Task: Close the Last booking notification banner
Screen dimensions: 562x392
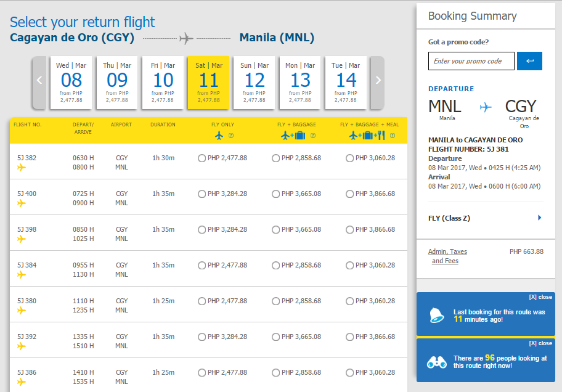Action: click(x=542, y=297)
